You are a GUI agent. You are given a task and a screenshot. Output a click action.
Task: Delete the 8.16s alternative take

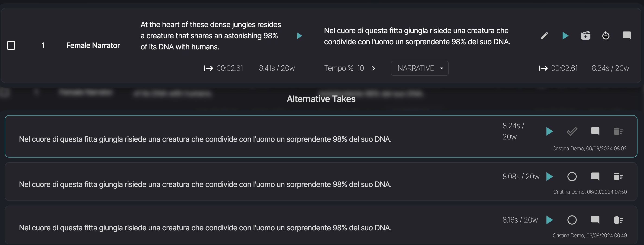coord(618,220)
